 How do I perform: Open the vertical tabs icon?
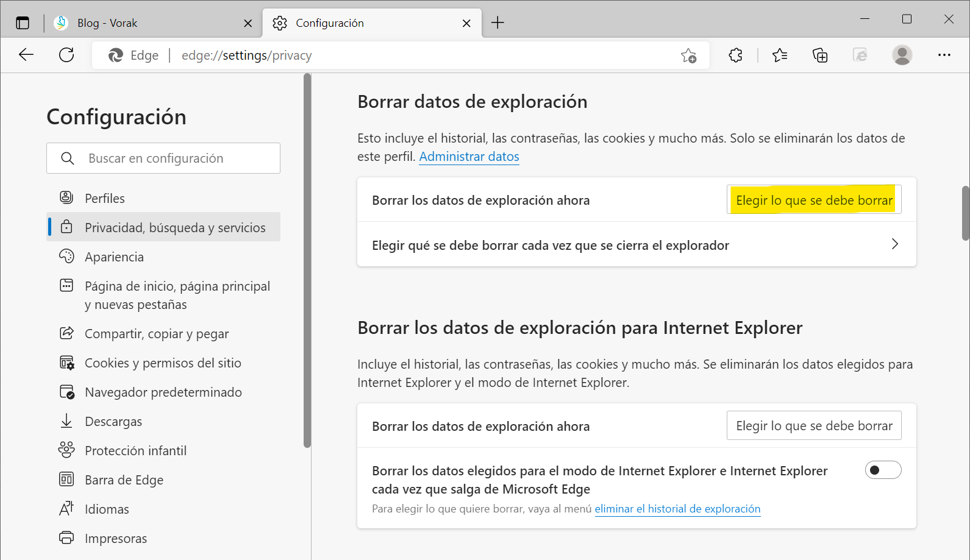click(23, 23)
